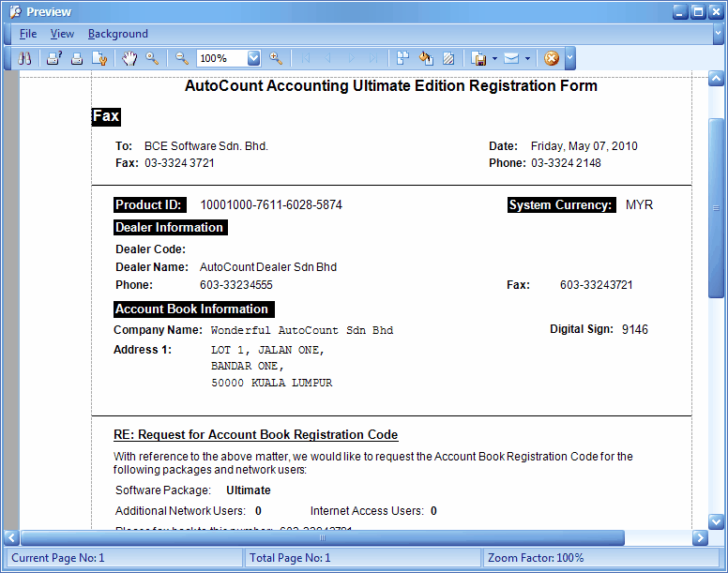Click the binoculars Search icon
Image resolution: width=728 pixels, height=573 pixels.
[24, 58]
